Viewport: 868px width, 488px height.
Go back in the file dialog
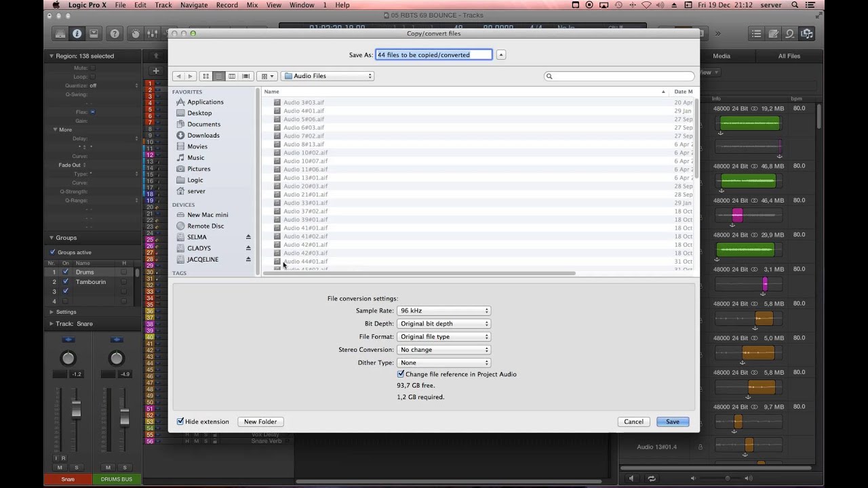click(x=178, y=76)
